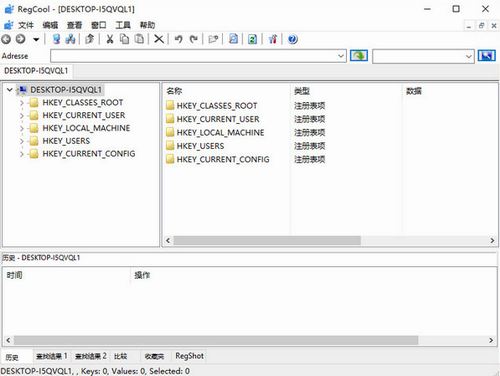
Task: Expand HKEY_LOCAL_MACHINE in the tree
Action: [22, 128]
